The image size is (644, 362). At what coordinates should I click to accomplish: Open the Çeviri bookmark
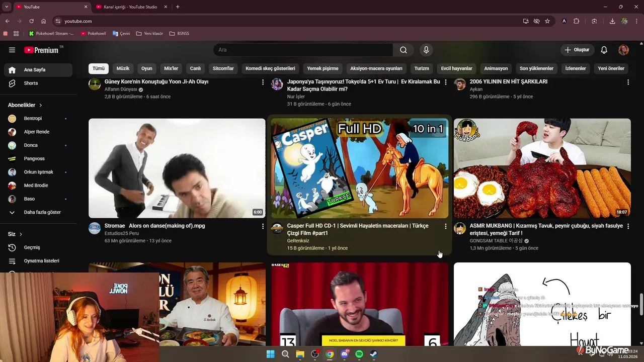pos(121,34)
